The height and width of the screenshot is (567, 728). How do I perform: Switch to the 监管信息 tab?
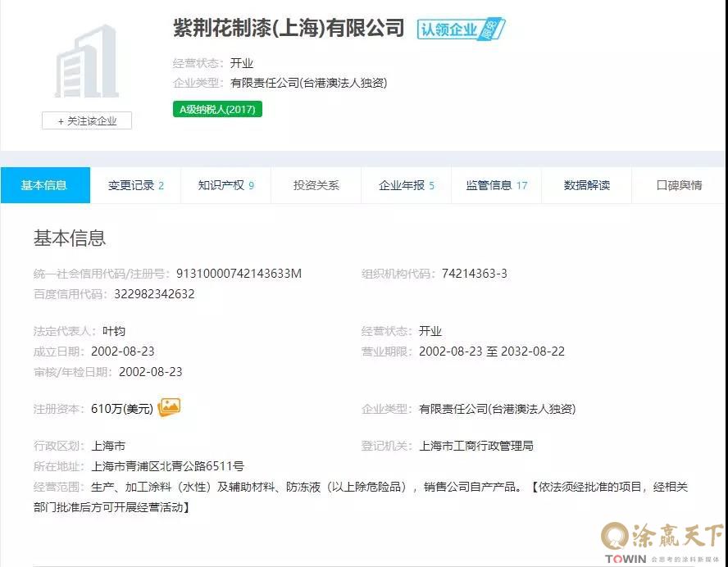(496, 185)
